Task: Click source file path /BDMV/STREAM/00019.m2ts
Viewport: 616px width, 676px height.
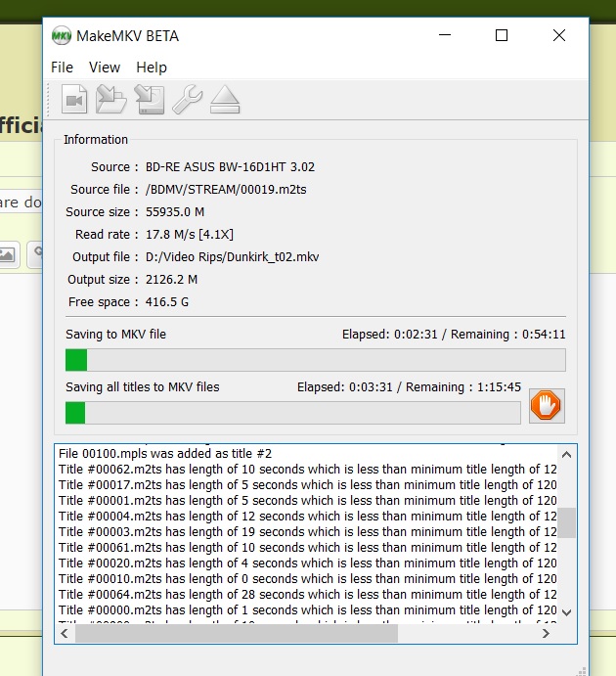Action: pos(226,189)
